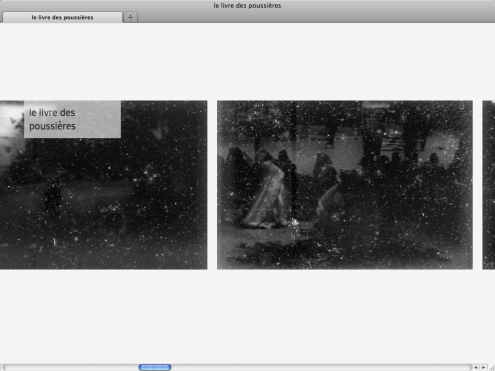This screenshot has width=495, height=371.
Task: Click the horizontal scrollbar thumb
Action: tap(155, 367)
